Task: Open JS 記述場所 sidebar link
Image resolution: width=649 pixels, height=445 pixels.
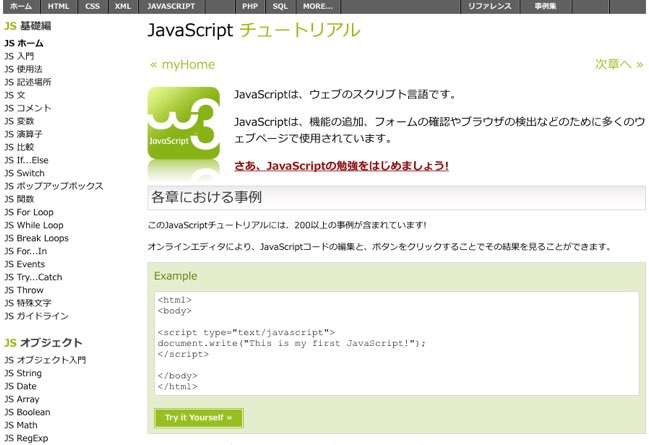Action: [28, 82]
